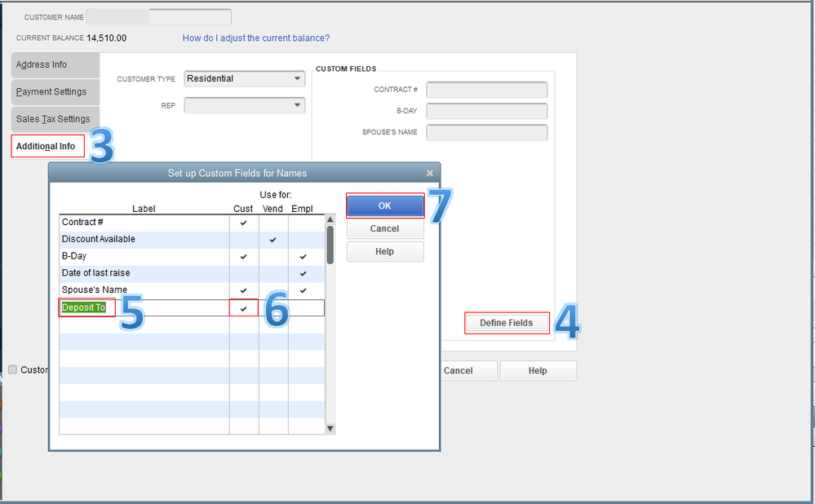Select the 'Date of last raise' label cell
The height and width of the screenshot is (504, 815).
tap(144, 273)
